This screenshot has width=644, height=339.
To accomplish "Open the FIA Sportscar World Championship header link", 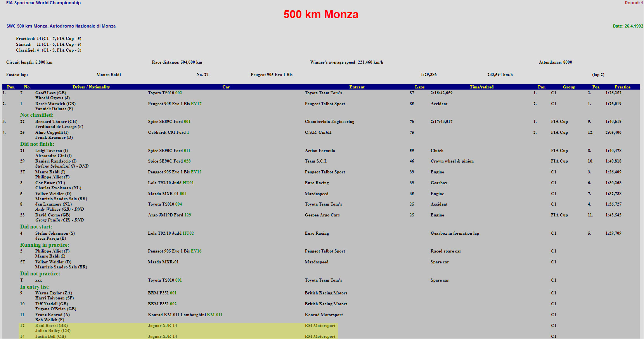I will pyautogui.click(x=43, y=3).
